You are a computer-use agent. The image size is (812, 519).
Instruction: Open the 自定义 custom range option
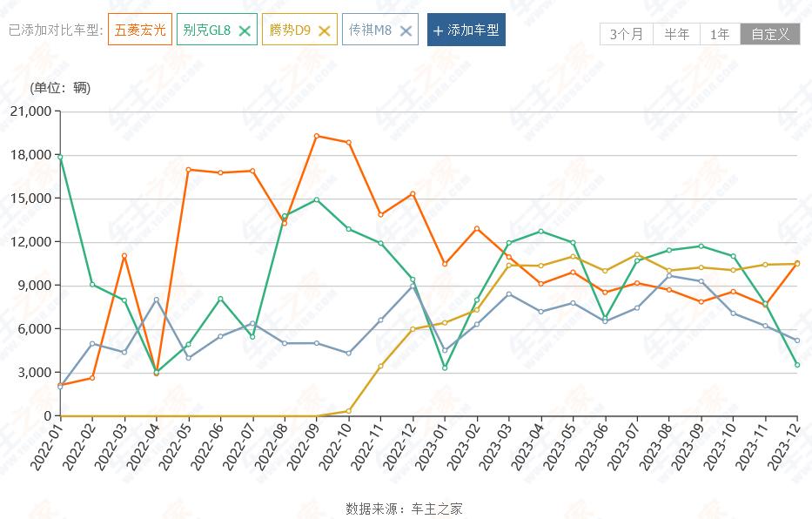(x=770, y=34)
